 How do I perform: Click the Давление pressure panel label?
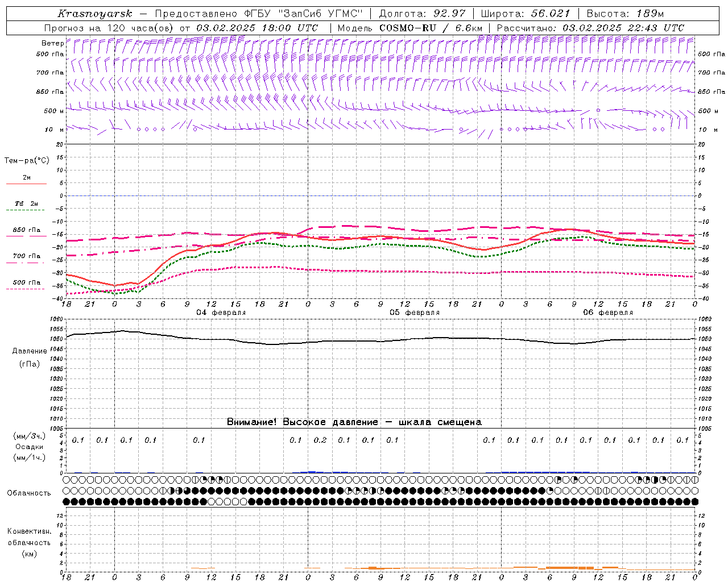click(x=29, y=351)
